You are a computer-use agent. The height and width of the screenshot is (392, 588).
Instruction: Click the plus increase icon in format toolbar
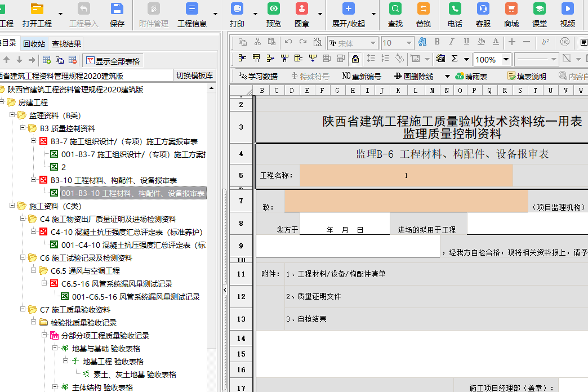pyautogui.click(x=512, y=42)
